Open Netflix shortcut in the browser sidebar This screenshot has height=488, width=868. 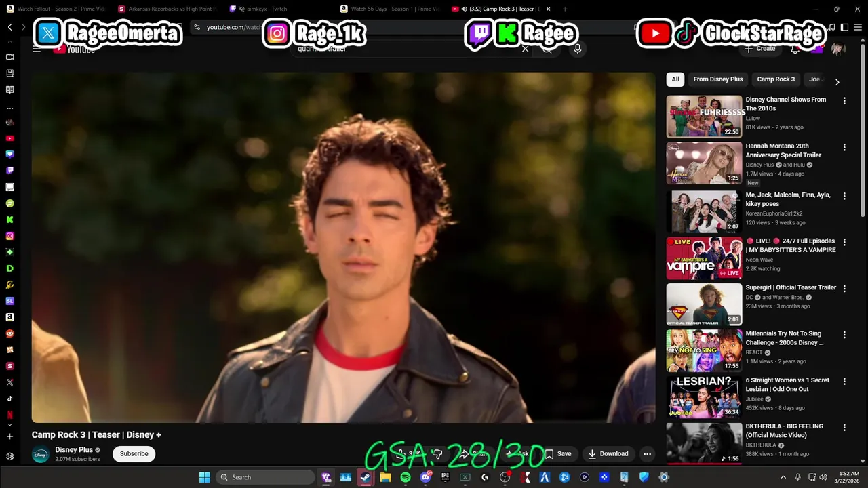(x=9, y=415)
